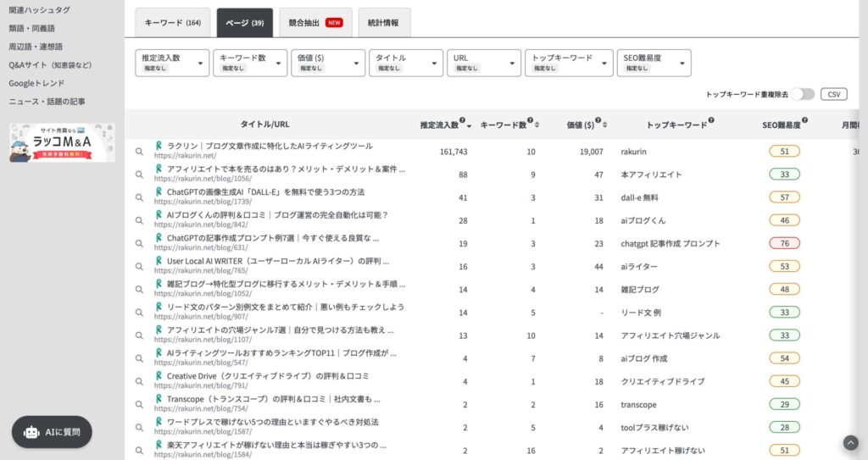Toggle トップキーワード重複除去 switch
The image size is (868, 460).
click(803, 94)
